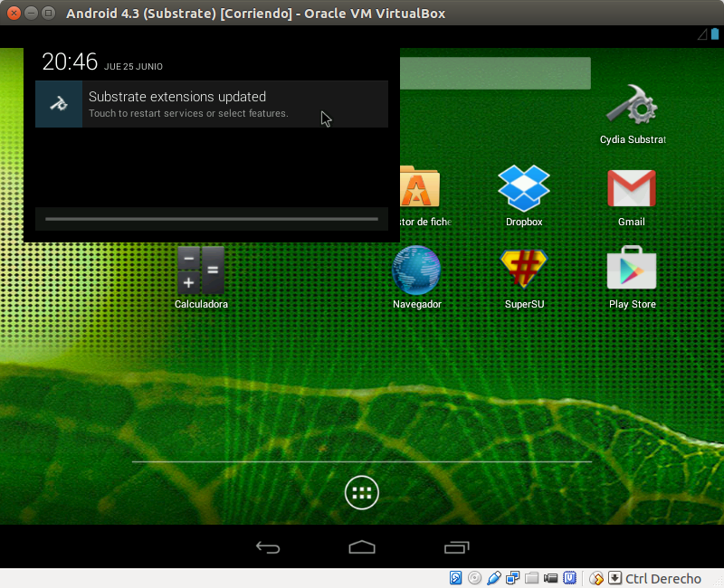Open the gestor de ficheros app
Viewport: 724px width, 588px height.
[x=419, y=186]
